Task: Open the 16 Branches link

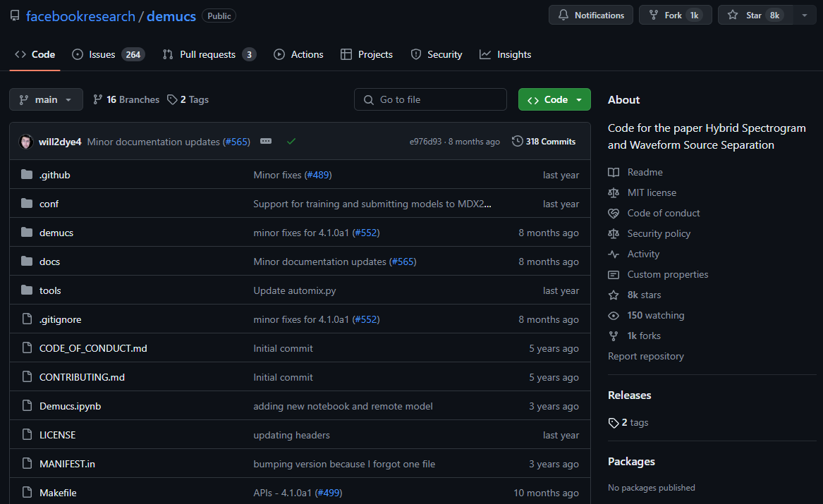Action: [x=126, y=99]
